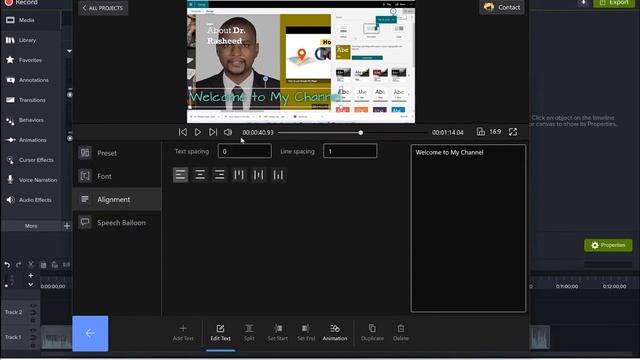Select the Cursor Effects icon
640x360 pixels.
pos(10,160)
